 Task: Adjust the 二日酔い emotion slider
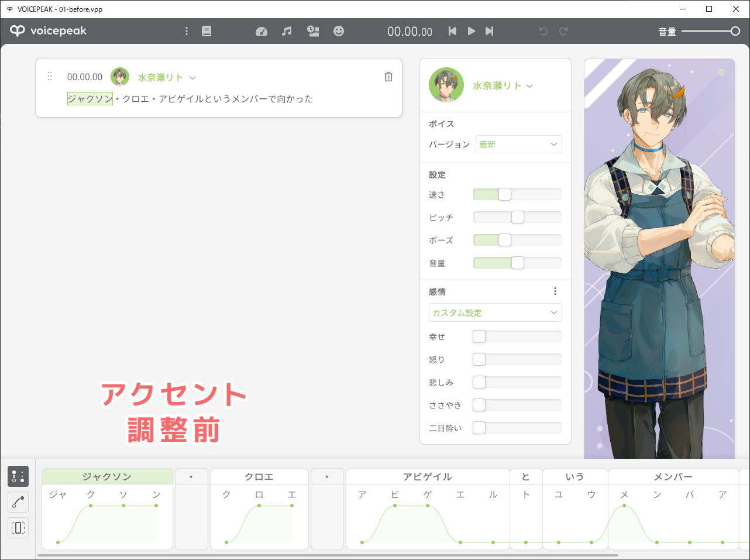coord(517,428)
